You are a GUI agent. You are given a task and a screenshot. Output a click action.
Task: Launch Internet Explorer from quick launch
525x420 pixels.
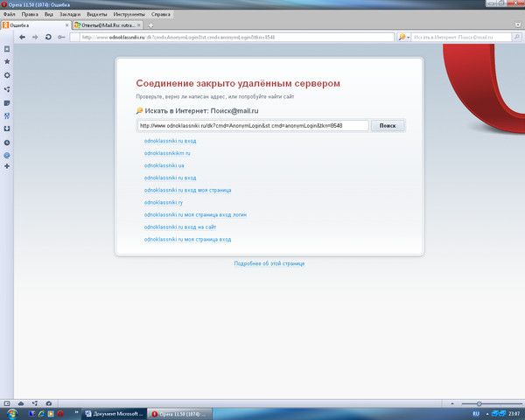coord(41,414)
